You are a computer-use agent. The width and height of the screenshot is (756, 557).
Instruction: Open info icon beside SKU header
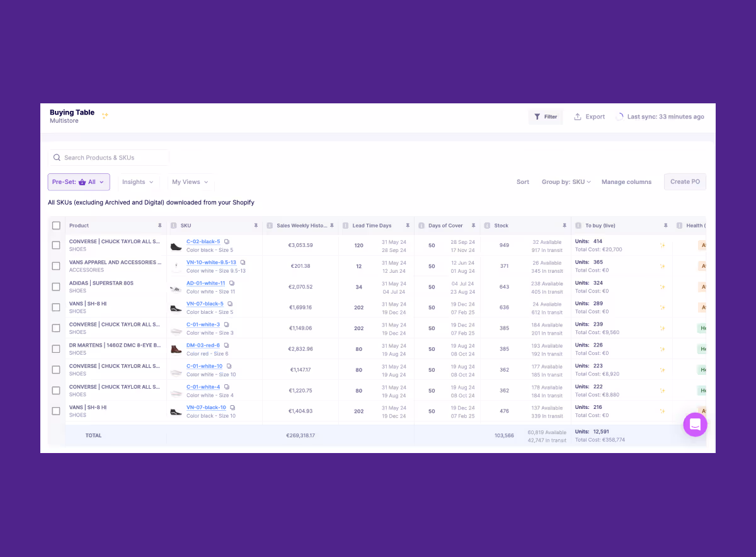click(173, 226)
